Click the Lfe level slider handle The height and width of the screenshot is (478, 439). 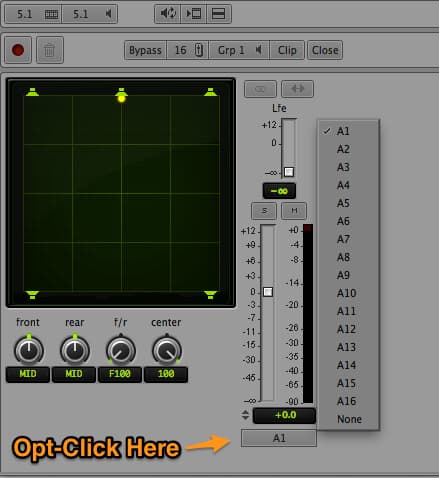point(289,172)
